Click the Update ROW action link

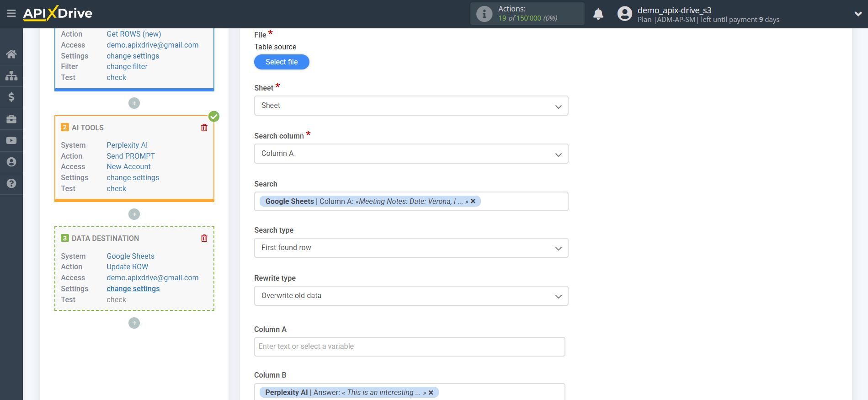coord(128,267)
